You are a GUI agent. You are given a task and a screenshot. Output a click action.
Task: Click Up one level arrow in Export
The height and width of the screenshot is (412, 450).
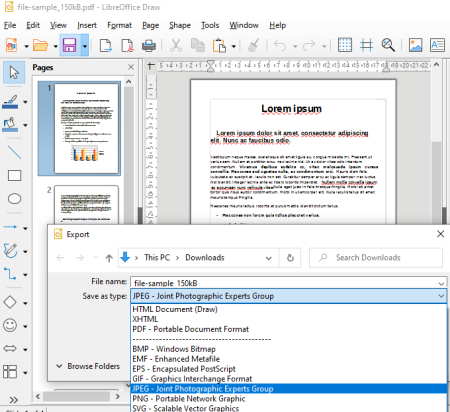tap(109, 258)
